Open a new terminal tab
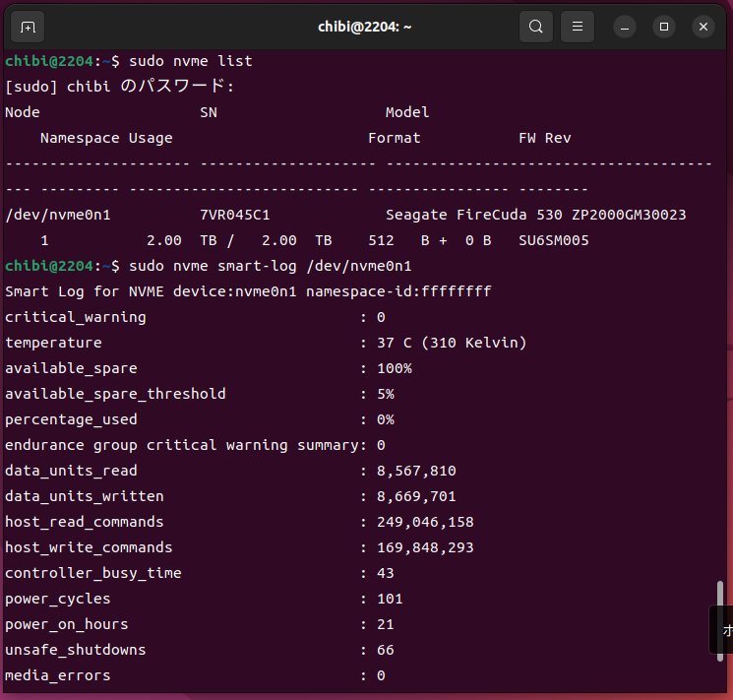This screenshot has width=733, height=700. [x=29, y=27]
